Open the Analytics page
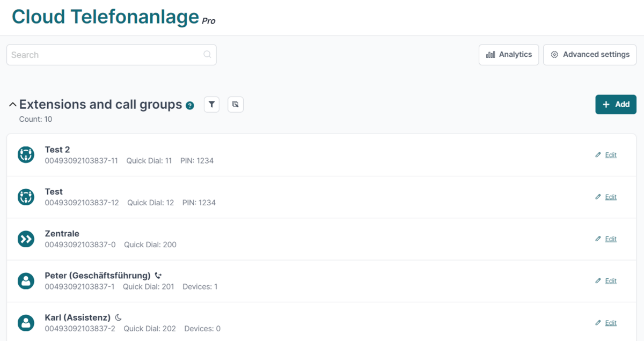The image size is (644, 341). pyautogui.click(x=509, y=55)
